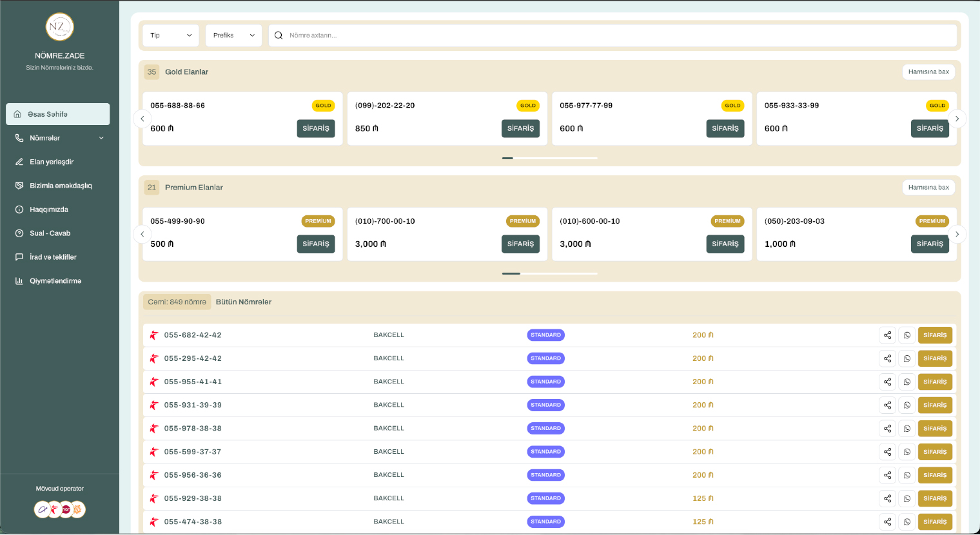Viewport: 980px width, 535px height.
Task: Click Hamısına bax in Premium Elanlar
Action: (x=928, y=188)
